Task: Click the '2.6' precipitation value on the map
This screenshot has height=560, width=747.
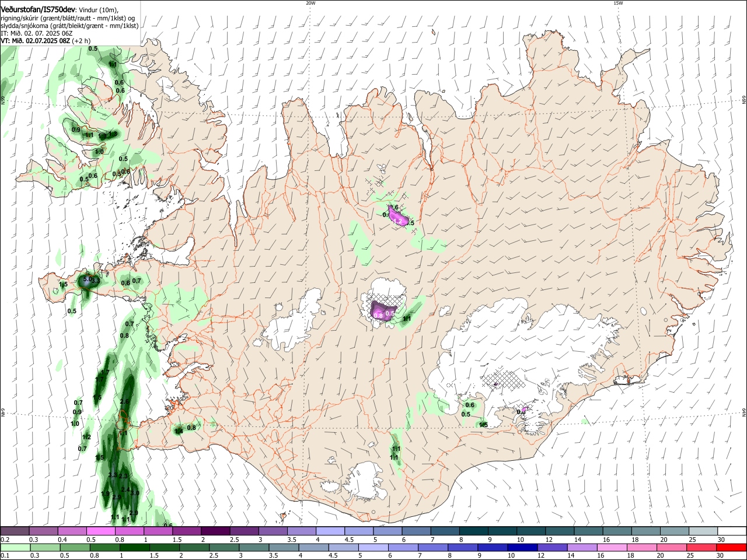Action: 124,402
